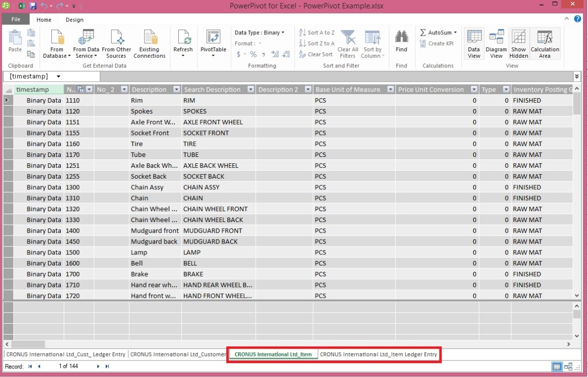This screenshot has height=377, width=588.
Task: Apply percentage formatting
Action: pyautogui.click(x=252, y=54)
